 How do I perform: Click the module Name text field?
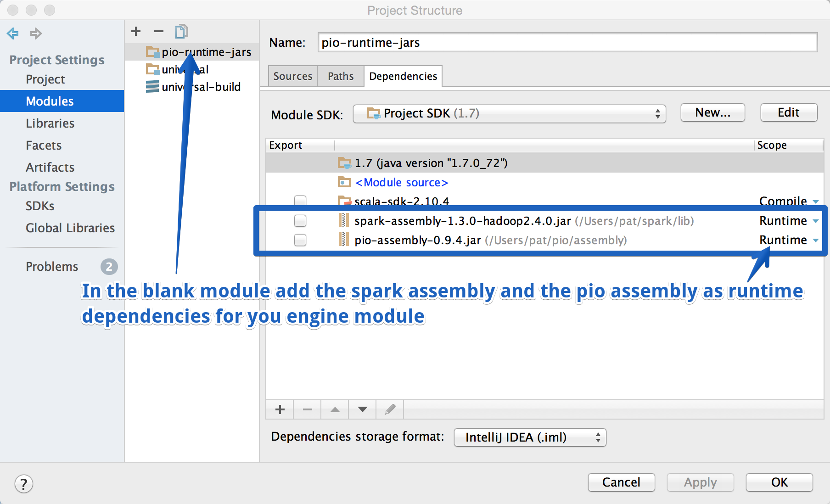pyautogui.click(x=567, y=43)
